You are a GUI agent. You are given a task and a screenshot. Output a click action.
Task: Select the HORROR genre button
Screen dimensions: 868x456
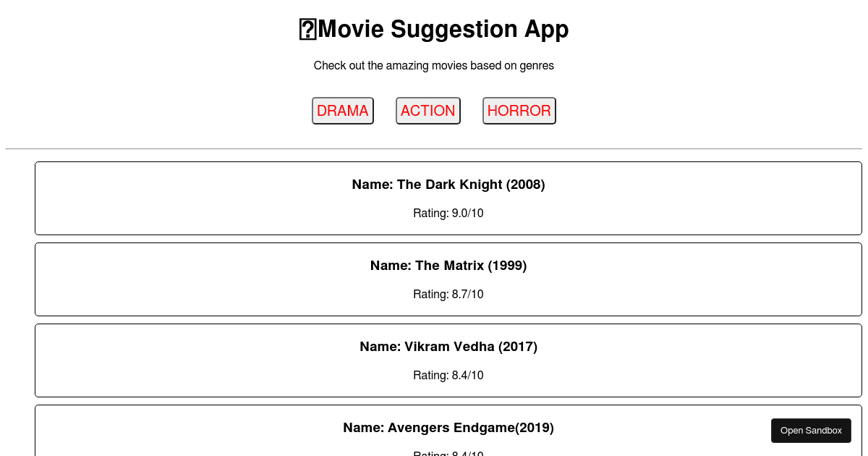519,110
